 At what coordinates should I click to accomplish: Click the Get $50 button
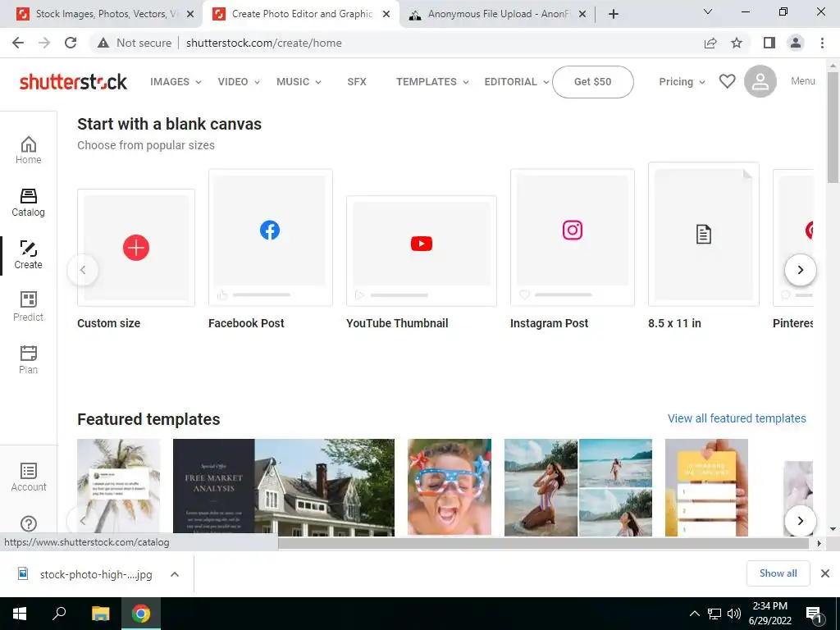click(x=592, y=82)
